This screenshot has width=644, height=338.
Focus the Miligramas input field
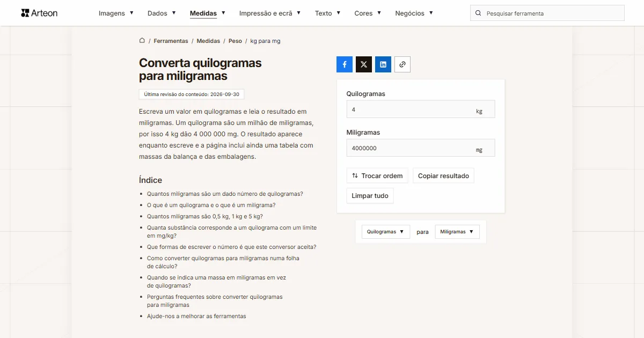point(421,148)
